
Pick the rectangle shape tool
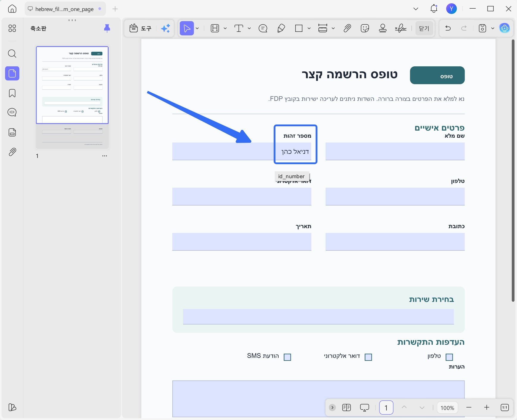point(299,28)
